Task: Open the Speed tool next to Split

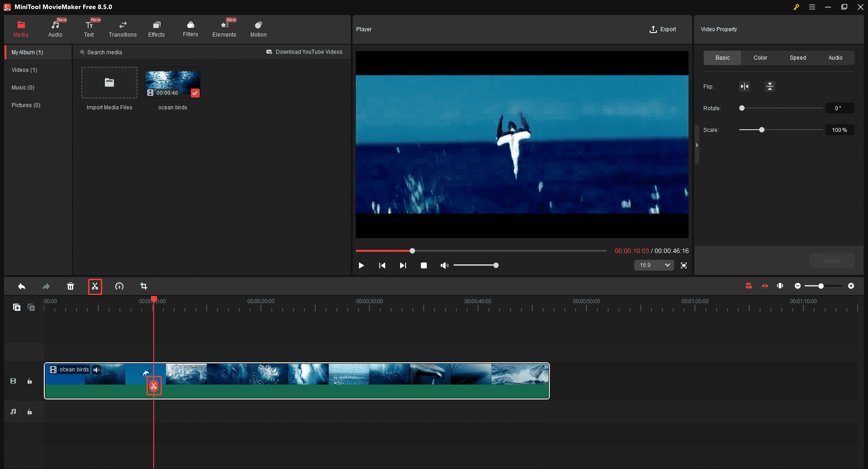Action: pos(119,286)
